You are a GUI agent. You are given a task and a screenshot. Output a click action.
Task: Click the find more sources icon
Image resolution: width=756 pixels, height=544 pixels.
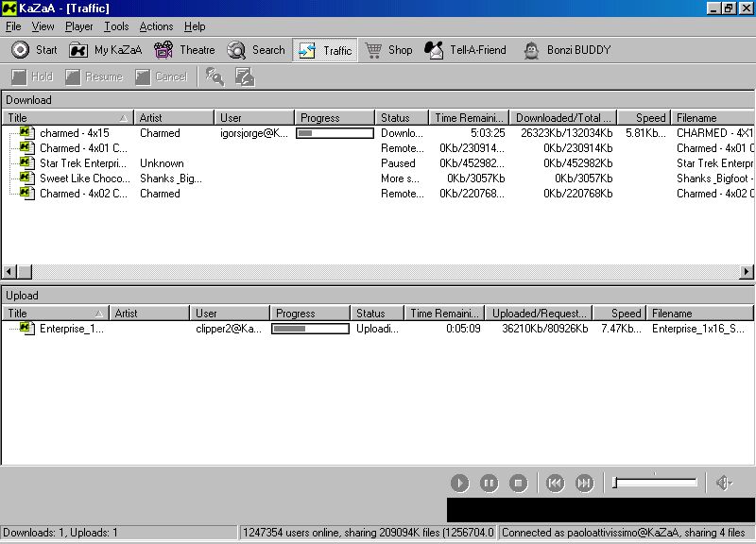(215, 76)
